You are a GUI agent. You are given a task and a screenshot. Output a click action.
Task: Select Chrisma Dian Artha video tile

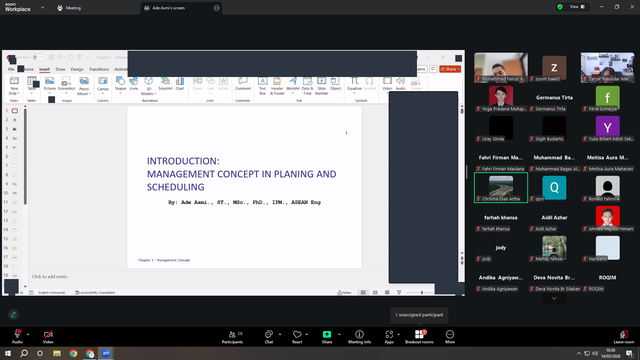coord(501,188)
